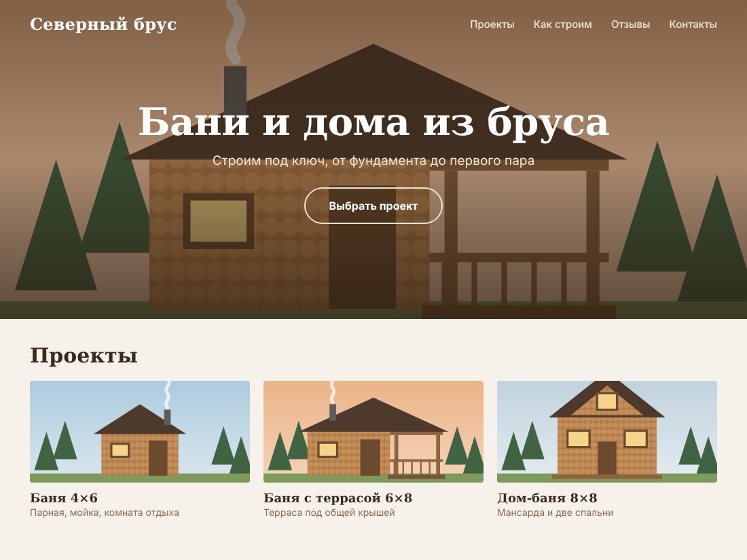The width and height of the screenshot is (747, 560).
Task: Open the Проекты navigation link
Action: point(492,24)
